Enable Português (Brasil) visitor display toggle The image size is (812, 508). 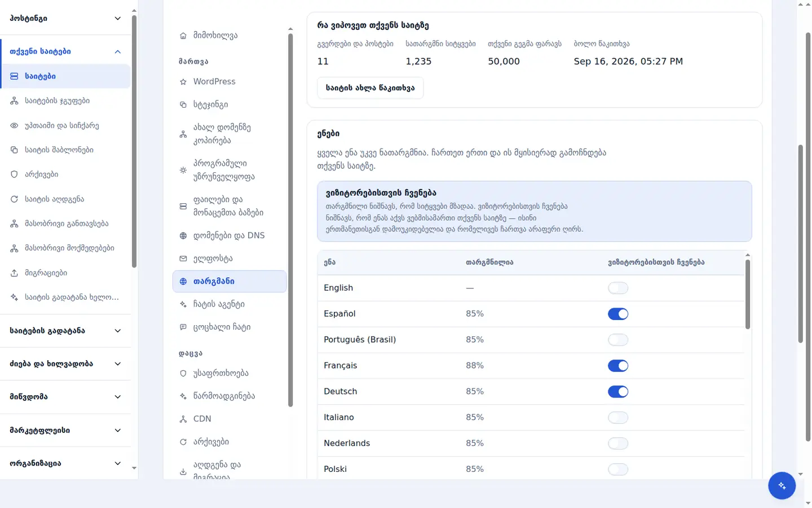[x=618, y=340]
